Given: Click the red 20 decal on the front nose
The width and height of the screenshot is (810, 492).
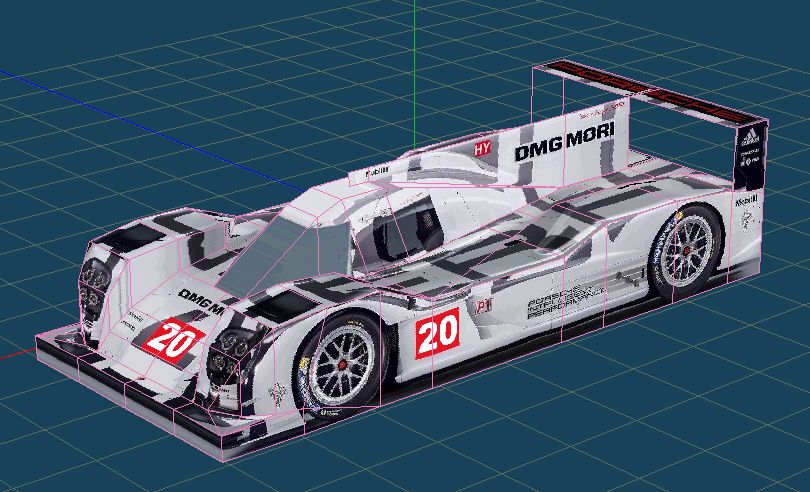Looking at the screenshot, I should [x=172, y=341].
